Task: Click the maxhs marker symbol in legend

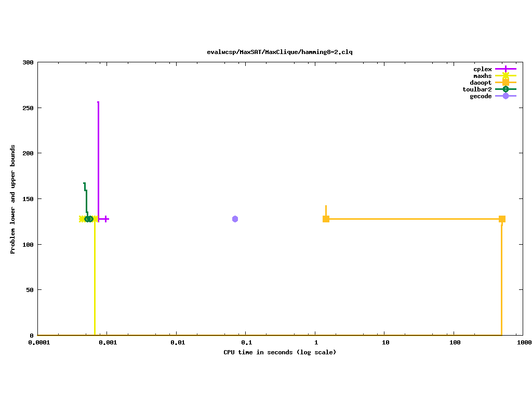Action: (x=506, y=76)
